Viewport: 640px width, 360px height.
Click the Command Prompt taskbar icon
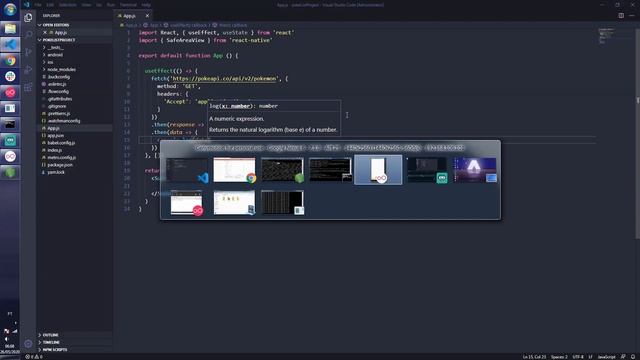pyautogui.click(x=10, y=124)
